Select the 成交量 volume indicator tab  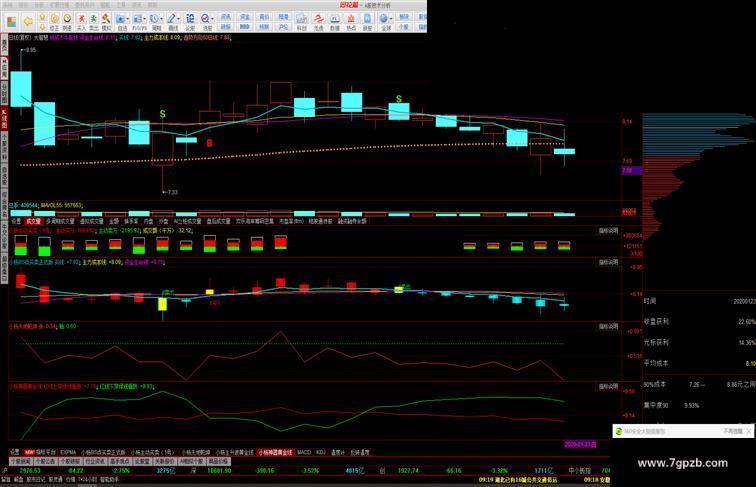click(33, 221)
